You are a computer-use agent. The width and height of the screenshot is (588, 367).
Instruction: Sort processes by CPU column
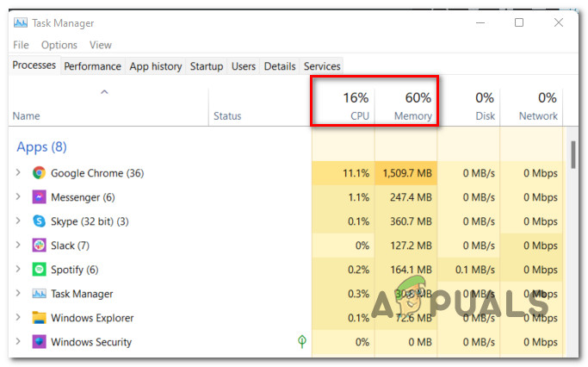tap(360, 116)
